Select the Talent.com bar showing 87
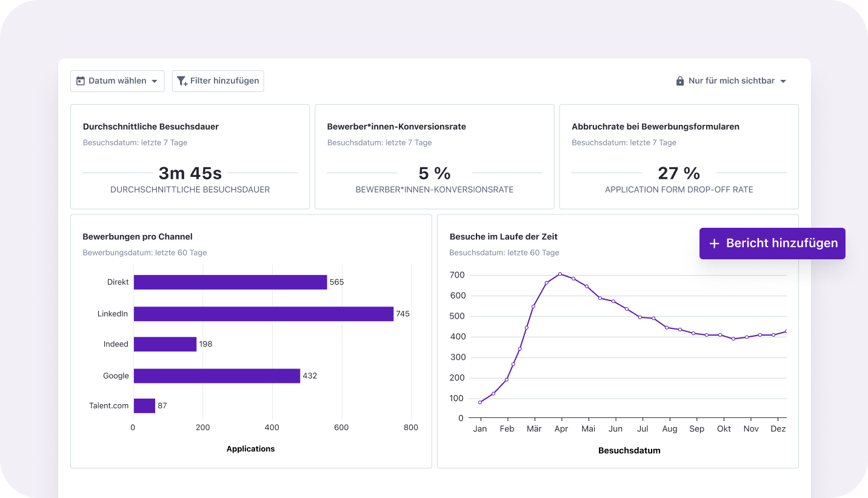868x498 pixels. [x=144, y=406]
